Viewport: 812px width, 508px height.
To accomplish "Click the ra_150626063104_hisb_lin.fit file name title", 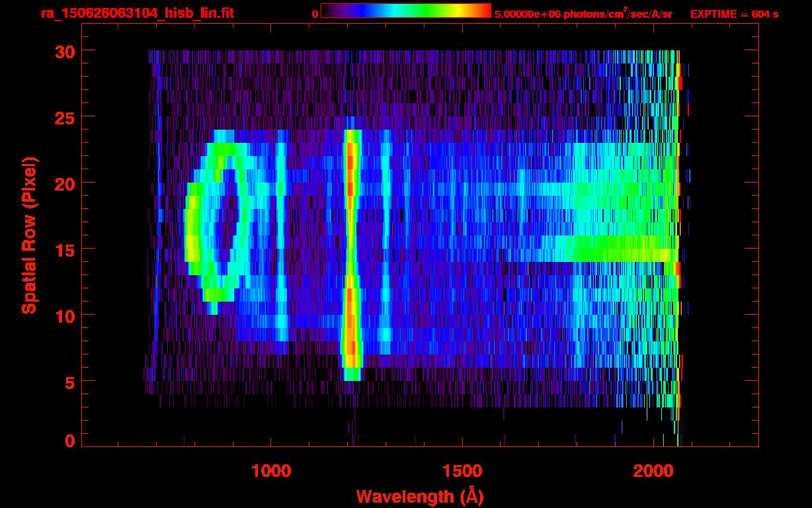I will pos(137,13).
